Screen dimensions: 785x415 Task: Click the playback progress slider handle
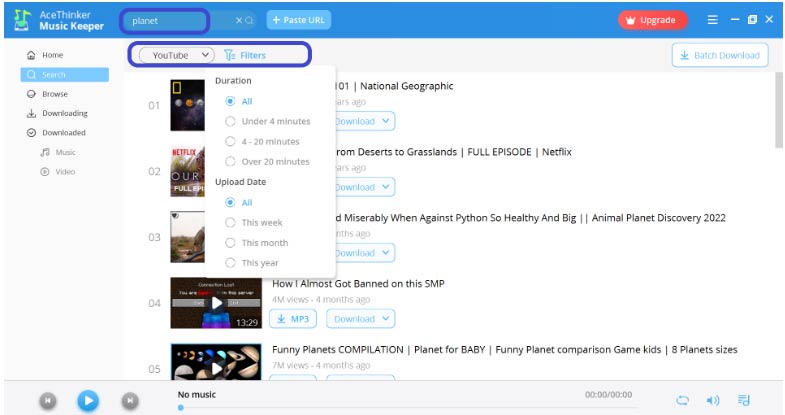181,408
